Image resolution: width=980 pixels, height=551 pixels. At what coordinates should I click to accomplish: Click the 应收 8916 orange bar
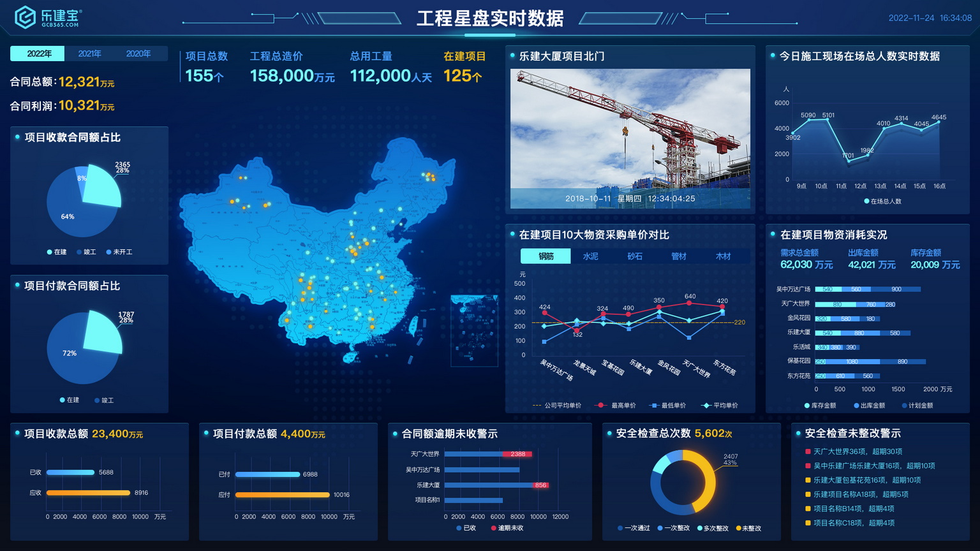[88, 493]
